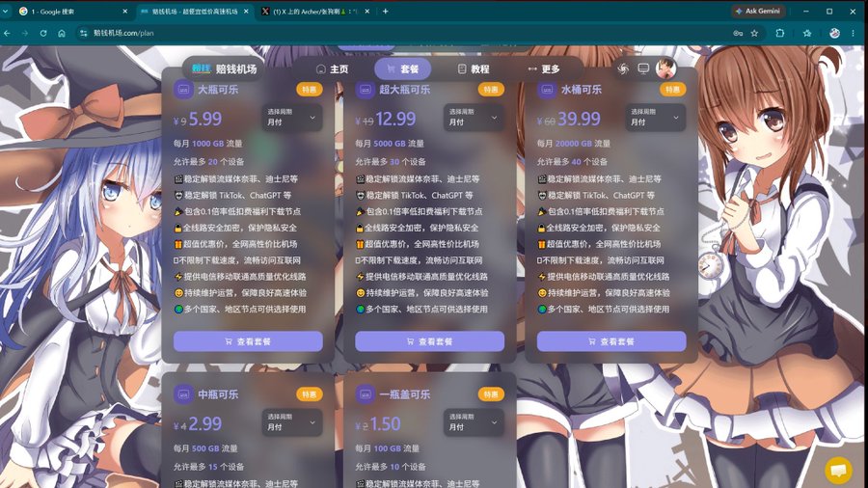Open billing cycle dropdown for 一瓶盖可乐
Image resolution: width=868 pixels, height=488 pixels.
point(474,422)
